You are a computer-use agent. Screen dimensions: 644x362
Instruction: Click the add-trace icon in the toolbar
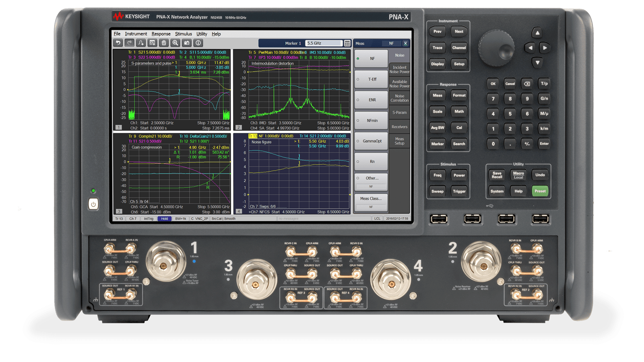(x=141, y=43)
